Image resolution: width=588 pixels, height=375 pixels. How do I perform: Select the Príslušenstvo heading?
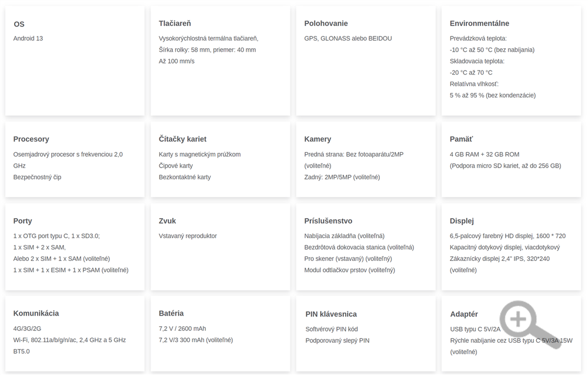(x=328, y=221)
